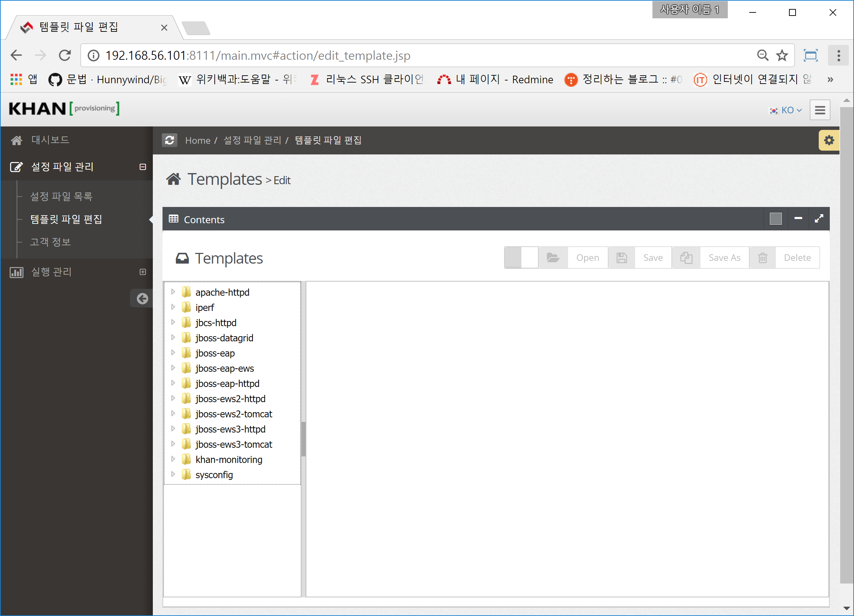
Task: Open the yellow settings gear panel
Action: (829, 140)
